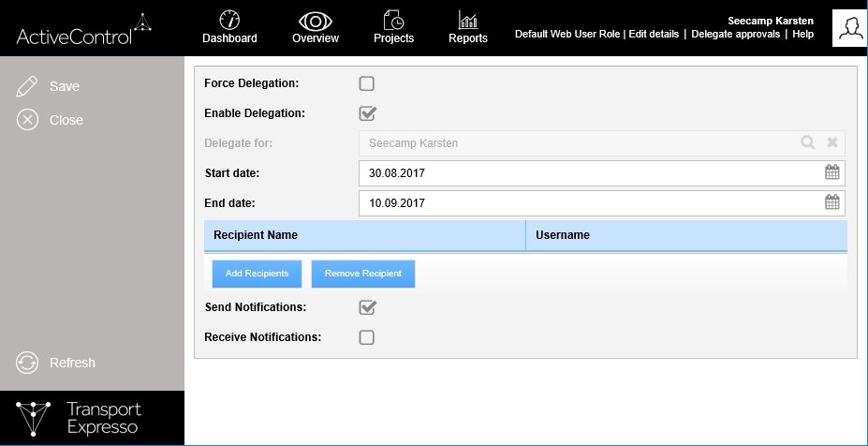The height and width of the screenshot is (446, 868).
Task: Click the Enable Delegation label
Action: pos(255,113)
